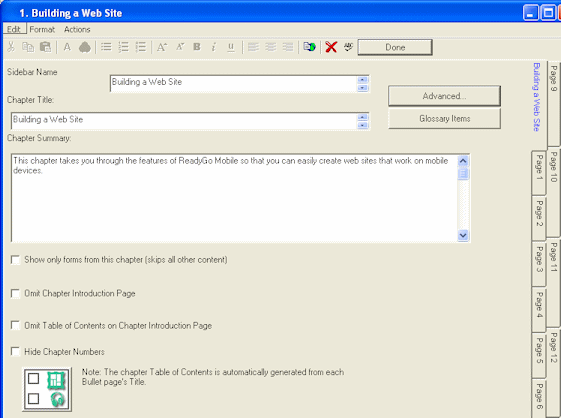
Task: Minimize the Building a Web Site window
Action: (531, 13)
